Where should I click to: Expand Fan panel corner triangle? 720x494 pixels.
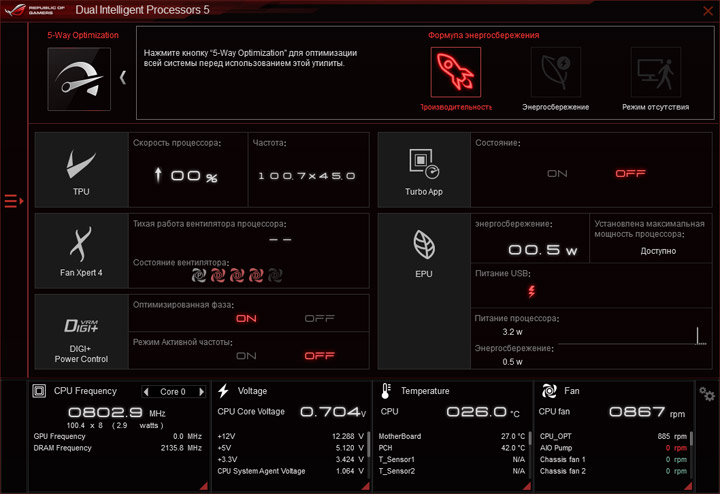pos(688,486)
